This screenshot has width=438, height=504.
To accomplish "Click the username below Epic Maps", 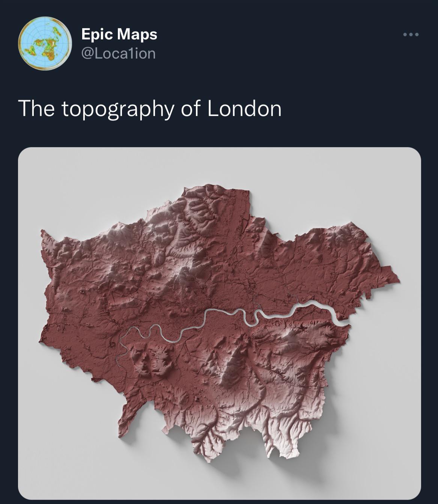I will click(x=117, y=54).
